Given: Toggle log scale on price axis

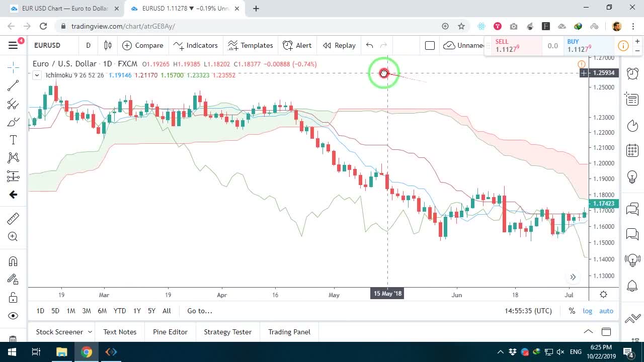Looking at the screenshot, I should point(588,311).
